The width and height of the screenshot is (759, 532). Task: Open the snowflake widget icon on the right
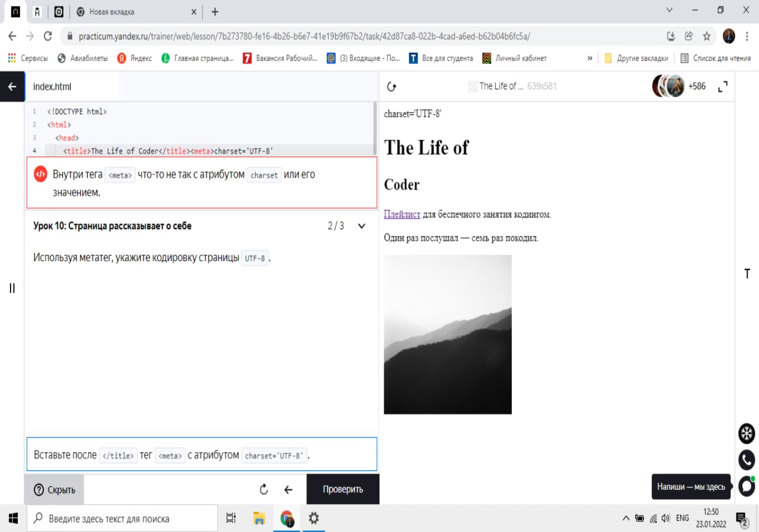pyautogui.click(x=747, y=433)
